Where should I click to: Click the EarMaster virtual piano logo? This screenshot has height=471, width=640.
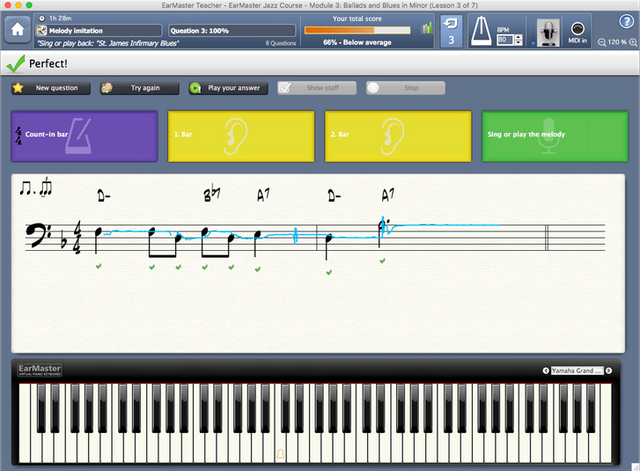pos(40,370)
